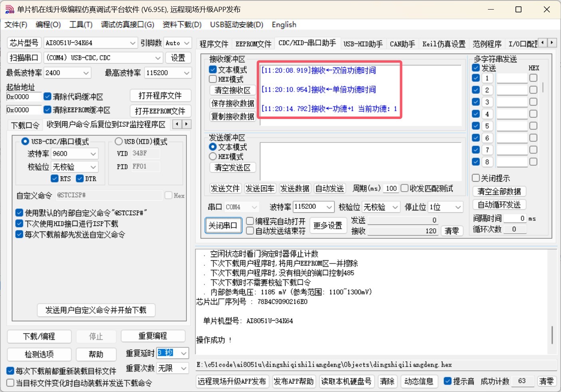The width and height of the screenshot is (561, 392).
Task: Expand the 重复延时 3秒 dropdown
Action: pyautogui.click(x=184, y=353)
